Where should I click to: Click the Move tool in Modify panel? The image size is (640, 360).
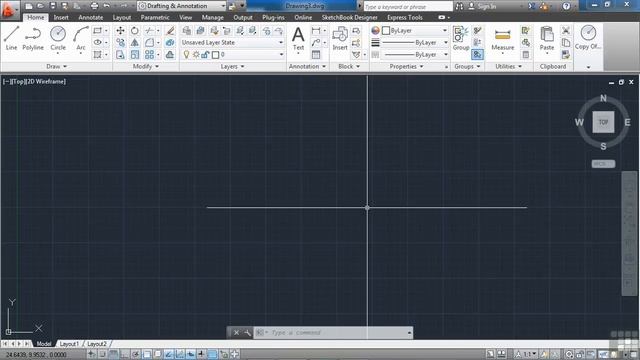(x=120, y=31)
